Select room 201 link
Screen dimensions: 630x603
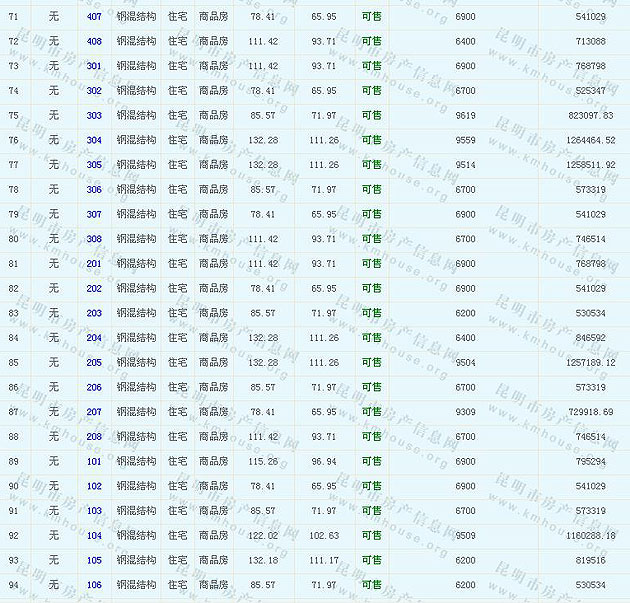click(94, 264)
